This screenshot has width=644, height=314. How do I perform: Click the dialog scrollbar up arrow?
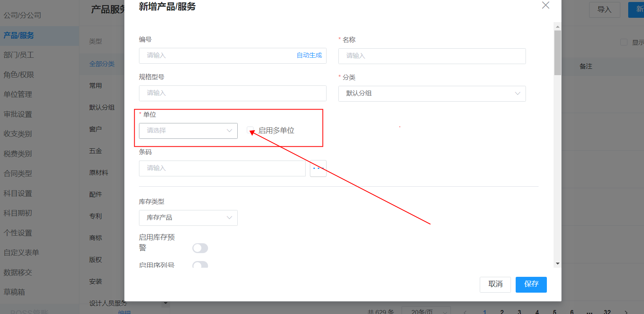558,26
